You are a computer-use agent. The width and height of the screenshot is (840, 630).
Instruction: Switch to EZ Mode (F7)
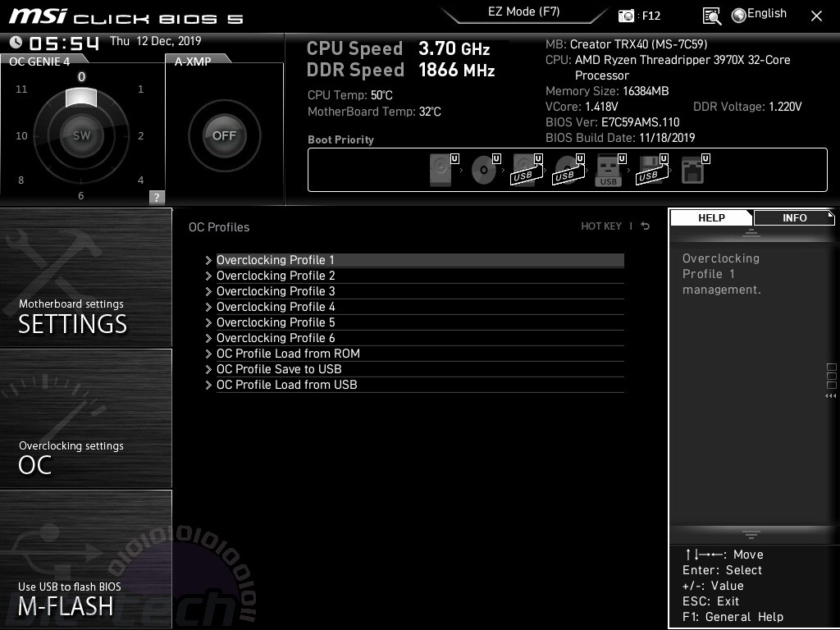524,11
